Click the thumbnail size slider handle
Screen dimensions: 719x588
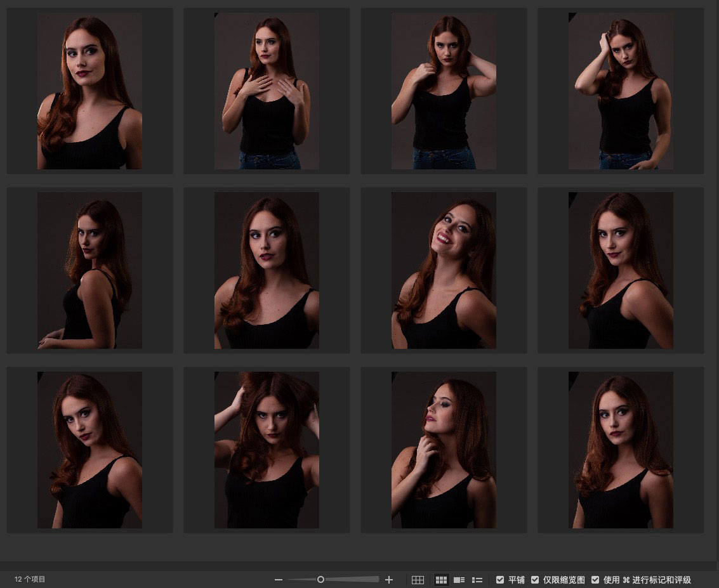tap(320, 579)
